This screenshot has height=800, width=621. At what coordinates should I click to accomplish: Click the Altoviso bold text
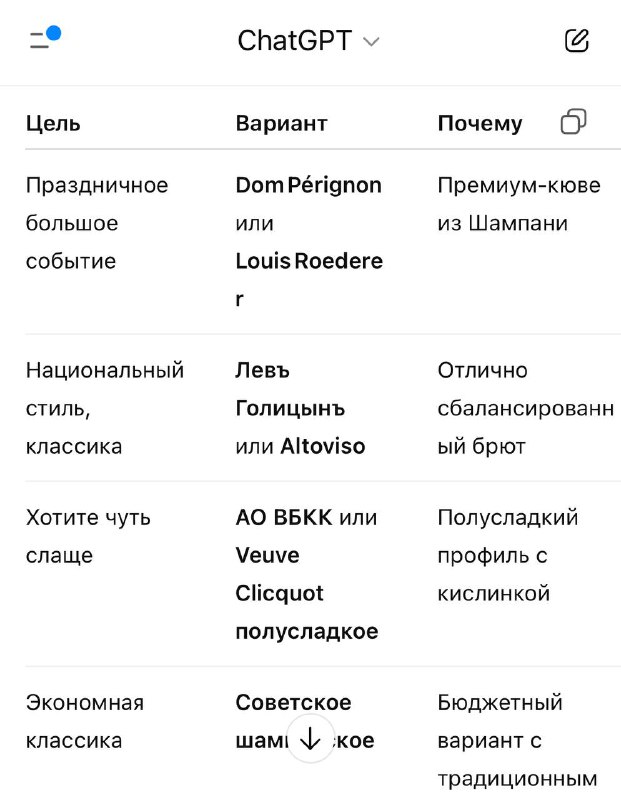pos(322,446)
